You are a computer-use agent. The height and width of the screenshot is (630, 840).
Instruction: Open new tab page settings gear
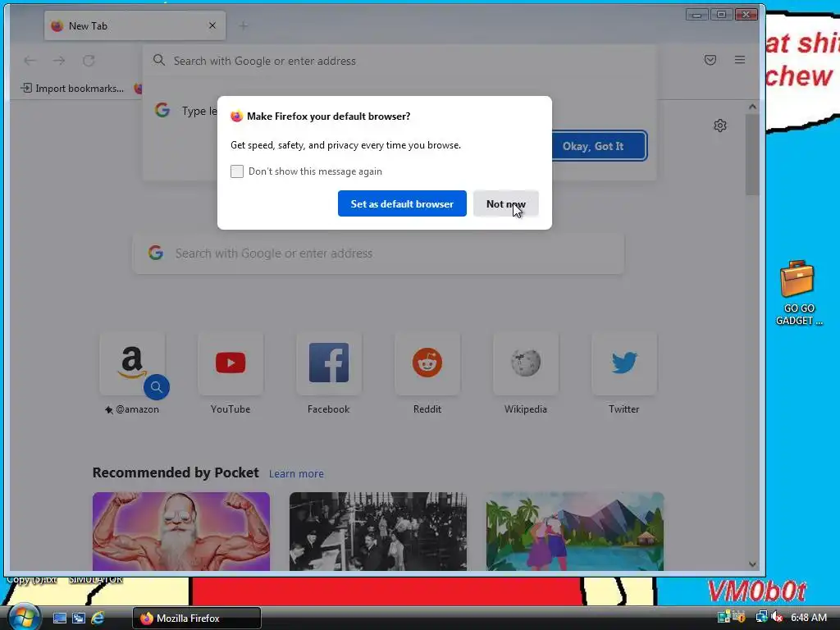pyautogui.click(x=720, y=126)
